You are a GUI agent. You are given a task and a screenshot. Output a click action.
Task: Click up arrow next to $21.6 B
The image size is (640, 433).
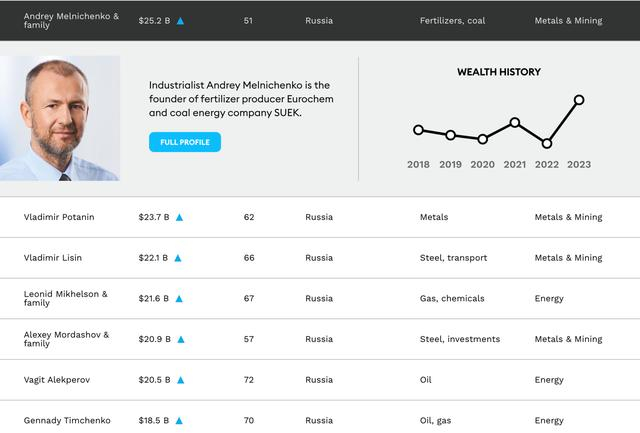point(179,299)
